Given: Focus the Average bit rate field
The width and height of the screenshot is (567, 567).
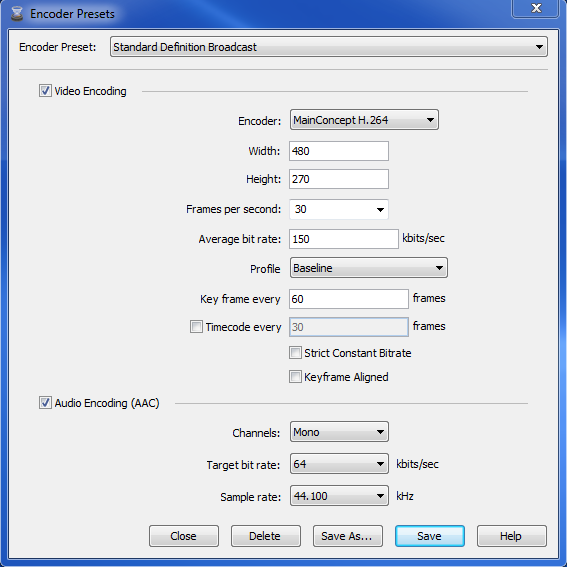Looking at the screenshot, I should pos(344,239).
